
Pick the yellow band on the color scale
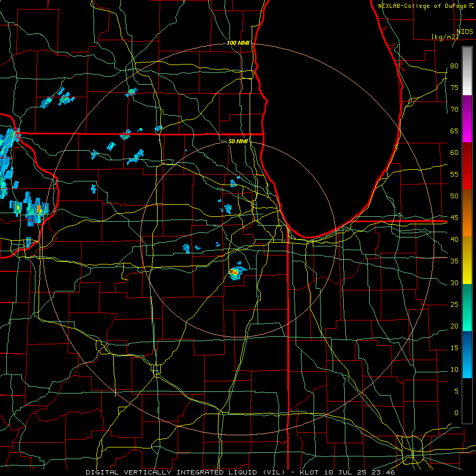[467, 260]
